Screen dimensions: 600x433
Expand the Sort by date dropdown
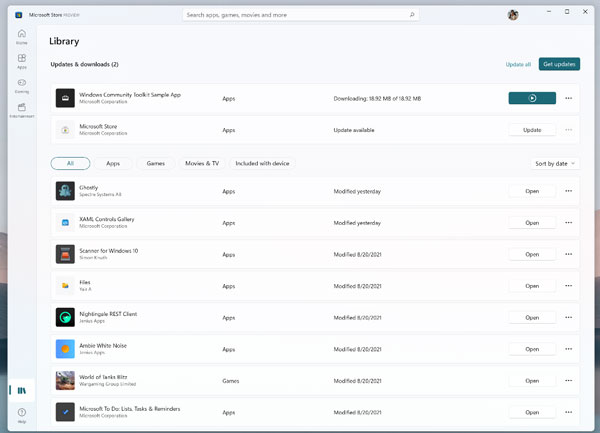pyautogui.click(x=555, y=163)
